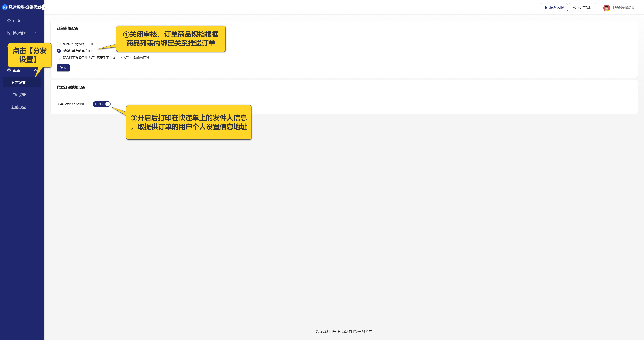Collapse the 设置 submenu chevron
This screenshot has width=644, height=340.
click(35, 70)
